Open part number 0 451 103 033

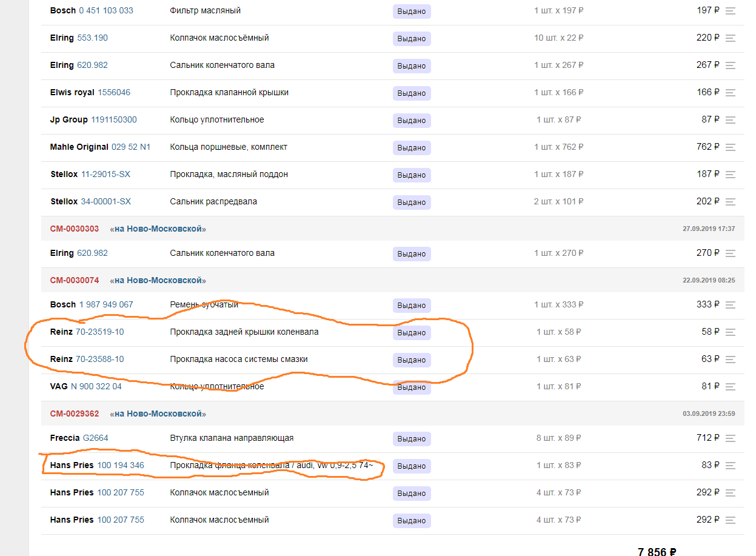pyautogui.click(x=106, y=10)
